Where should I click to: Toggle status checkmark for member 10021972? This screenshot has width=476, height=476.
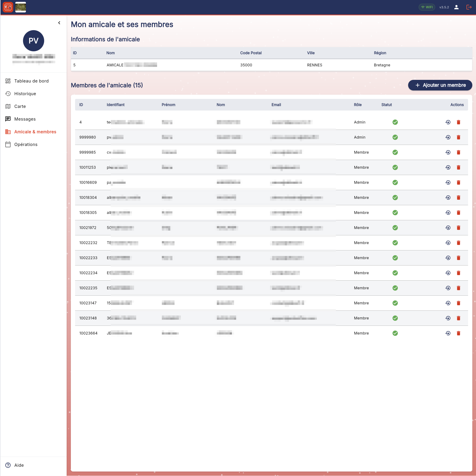point(395,228)
